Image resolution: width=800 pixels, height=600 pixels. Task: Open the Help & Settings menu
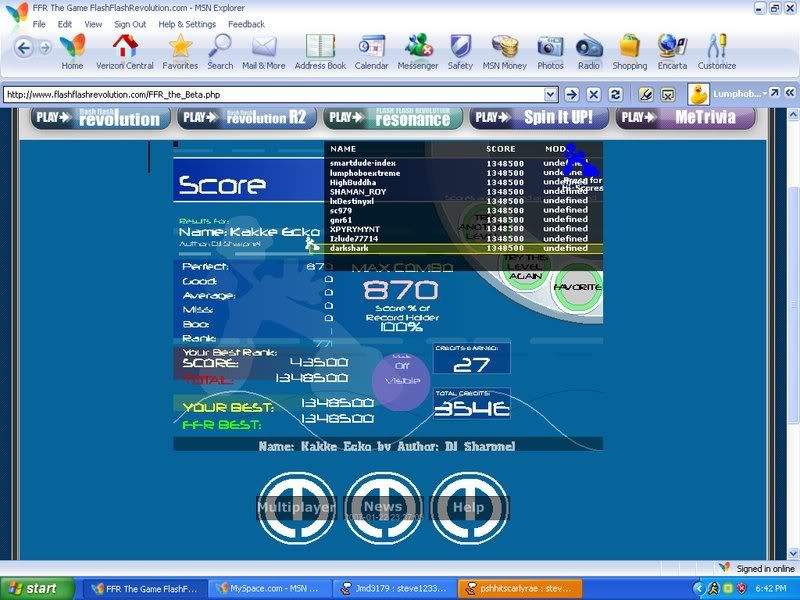(187, 24)
